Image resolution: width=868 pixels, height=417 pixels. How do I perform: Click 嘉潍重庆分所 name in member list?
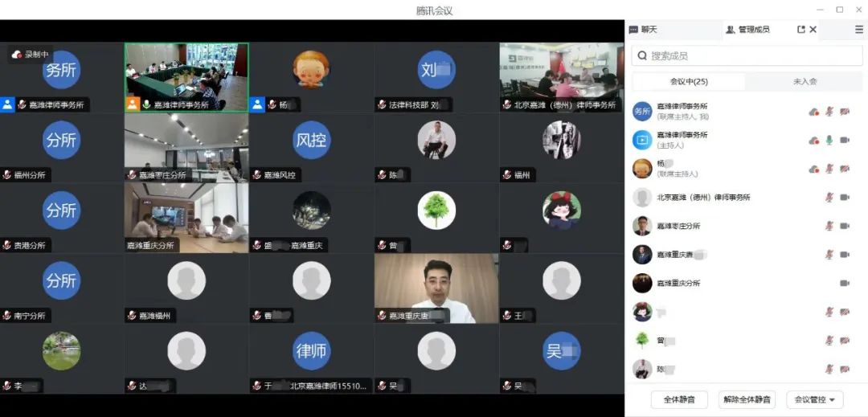pyautogui.click(x=678, y=283)
